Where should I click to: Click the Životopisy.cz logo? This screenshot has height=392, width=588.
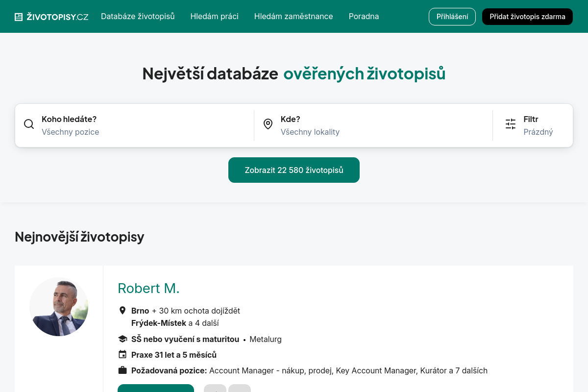point(51,17)
